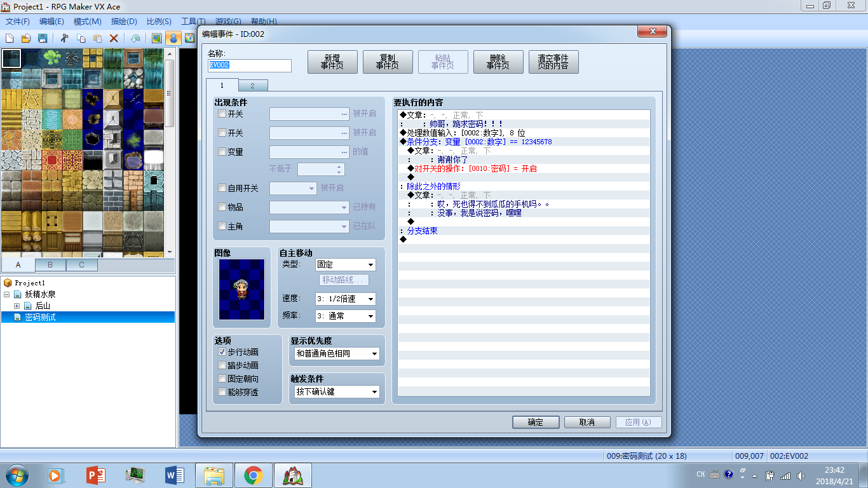Click the volume speaker tray icon
The width and height of the screenshot is (868, 488).
pos(801,475)
